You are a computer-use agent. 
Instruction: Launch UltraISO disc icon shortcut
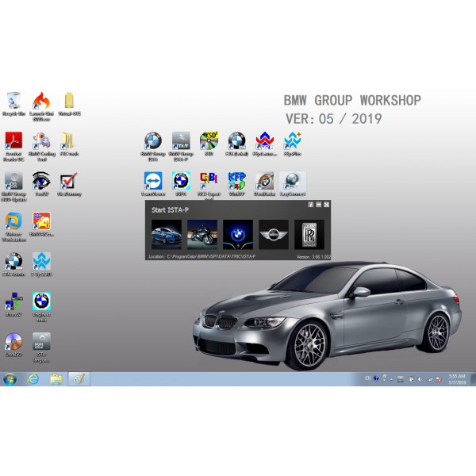point(13,344)
